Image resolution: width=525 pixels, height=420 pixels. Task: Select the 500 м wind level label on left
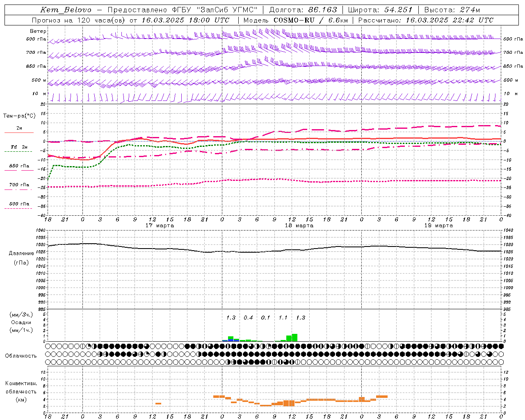[x=39, y=80]
